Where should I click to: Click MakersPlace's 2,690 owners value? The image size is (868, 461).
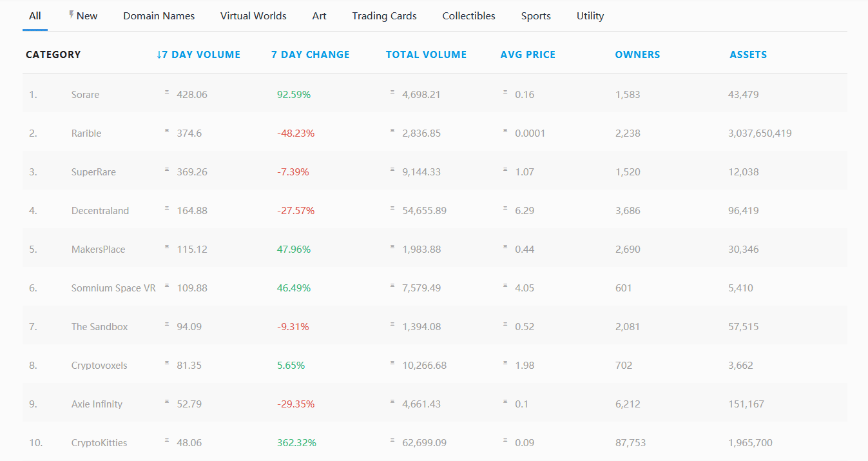click(628, 249)
